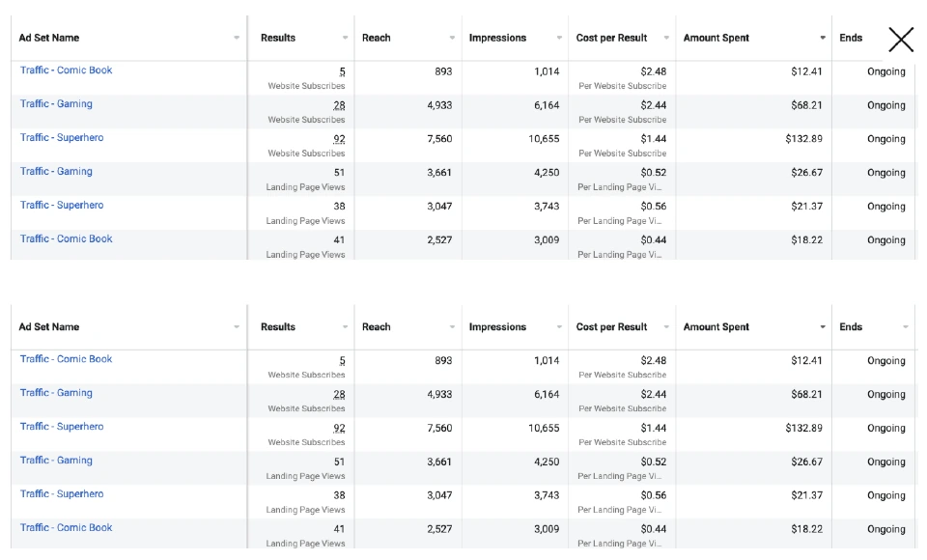927x560 pixels.
Task: Open Ends column dropdown arrow in lower table
Action: tap(905, 327)
